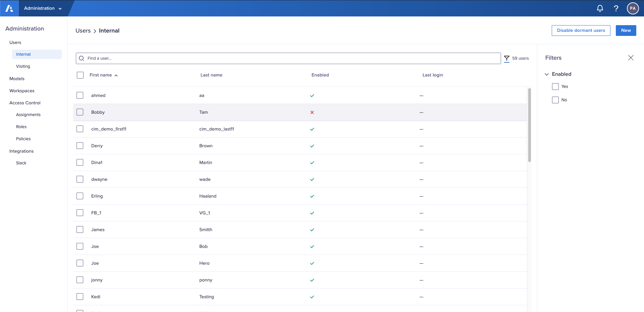Open the notifications bell
644x312 pixels.
[x=600, y=8]
